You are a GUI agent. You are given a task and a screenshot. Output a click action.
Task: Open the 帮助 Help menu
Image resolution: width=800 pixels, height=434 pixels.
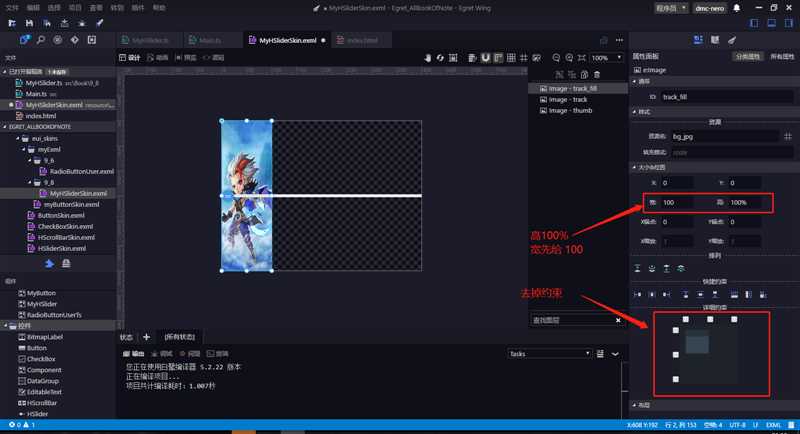pos(159,8)
